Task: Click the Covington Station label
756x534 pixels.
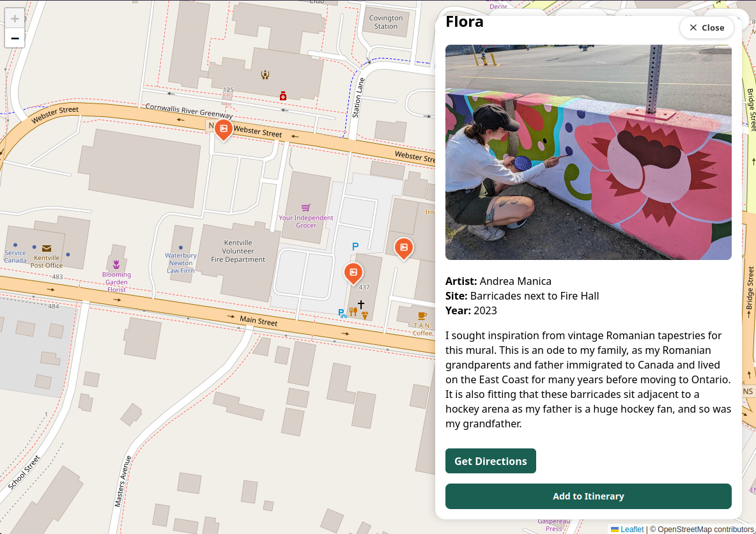Action: 386,22
